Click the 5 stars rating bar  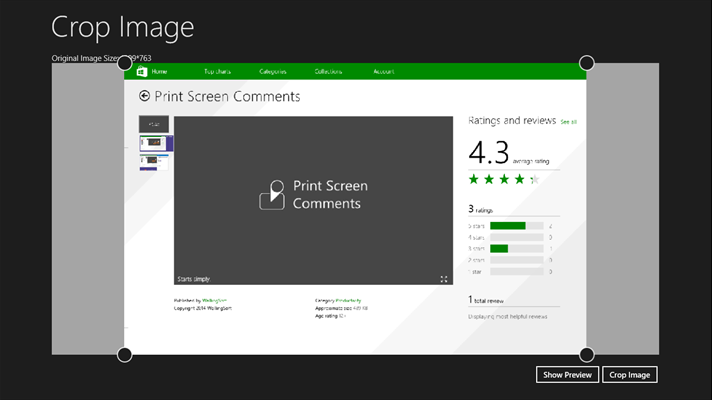[517, 226]
